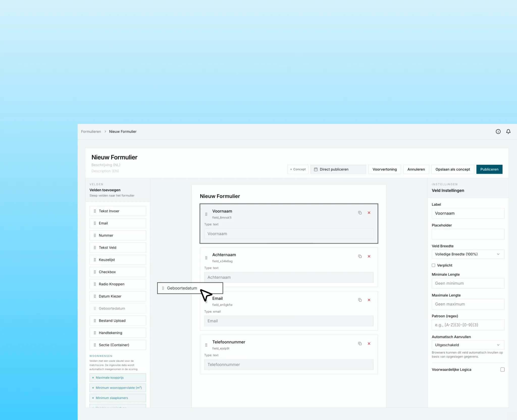The height and width of the screenshot is (420, 517).
Task: Click drag handle of Sectie (Container)
Action: [95, 345]
